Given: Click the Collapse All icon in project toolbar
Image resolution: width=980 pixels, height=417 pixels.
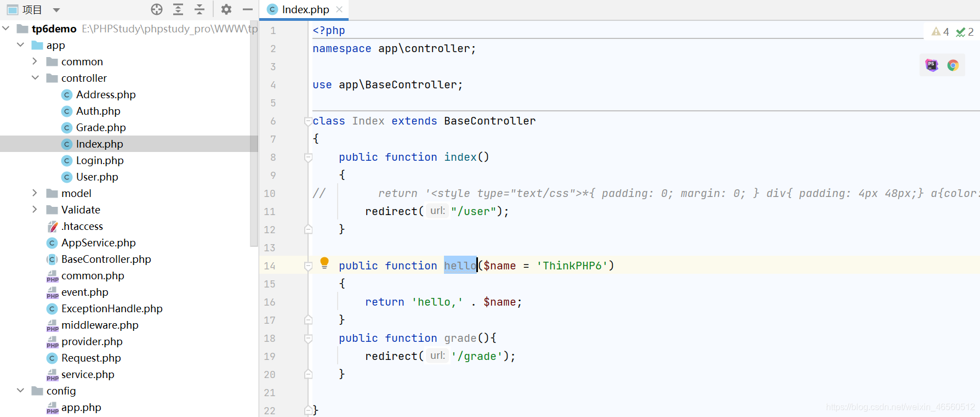Looking at the screenshot, I should (200, 9).
